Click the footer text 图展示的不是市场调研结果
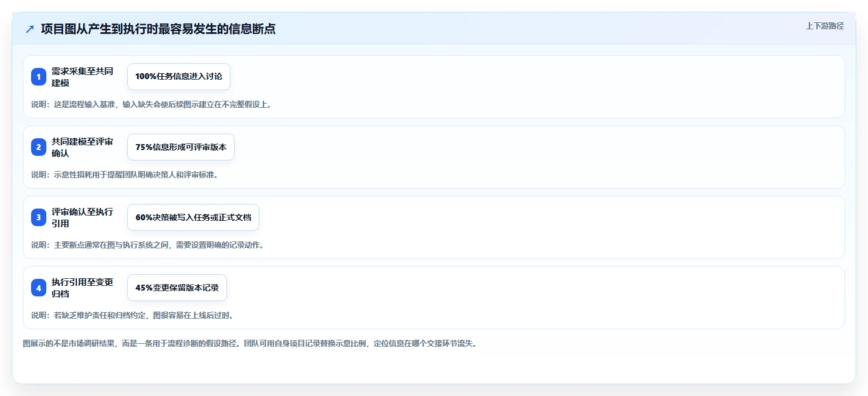 pos(250,343)
